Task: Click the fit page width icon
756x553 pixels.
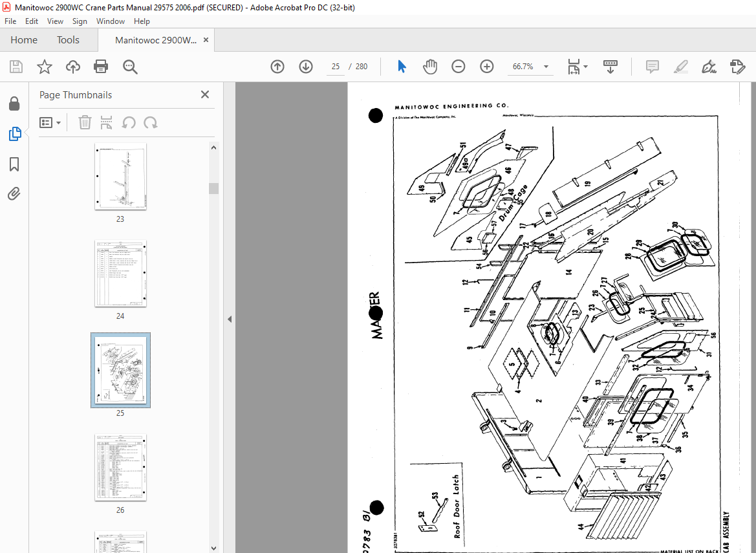Action: 574,67
